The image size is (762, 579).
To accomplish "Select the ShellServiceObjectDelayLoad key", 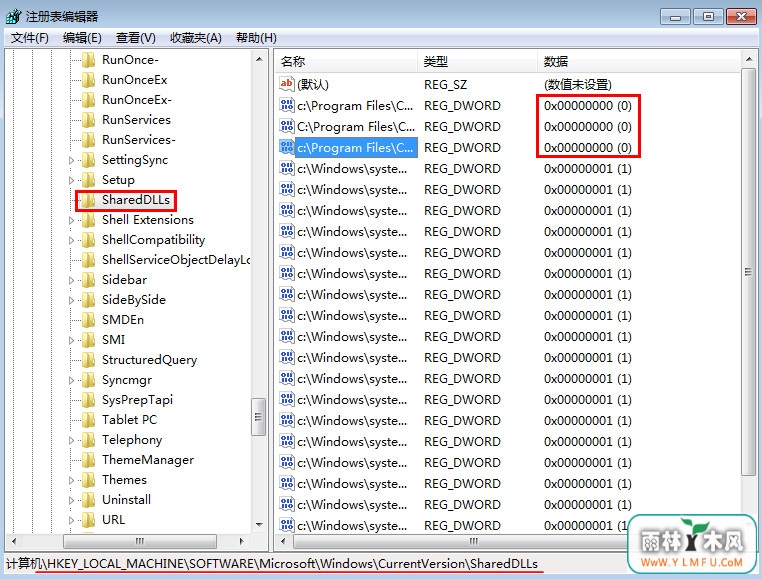I will pyautogui.click(x=176, y=260).
